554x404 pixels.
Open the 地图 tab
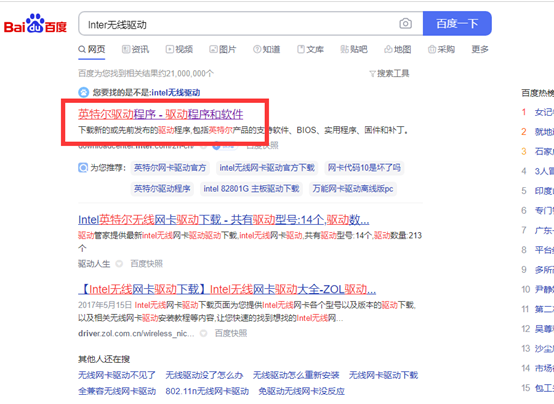[397, 49]
